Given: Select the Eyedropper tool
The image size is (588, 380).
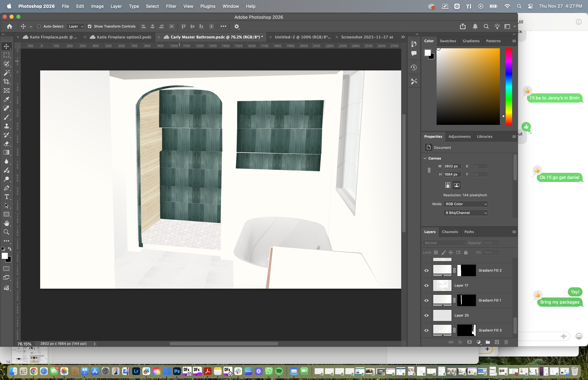Looking at the screenshot, I should (x=6, y=99).
